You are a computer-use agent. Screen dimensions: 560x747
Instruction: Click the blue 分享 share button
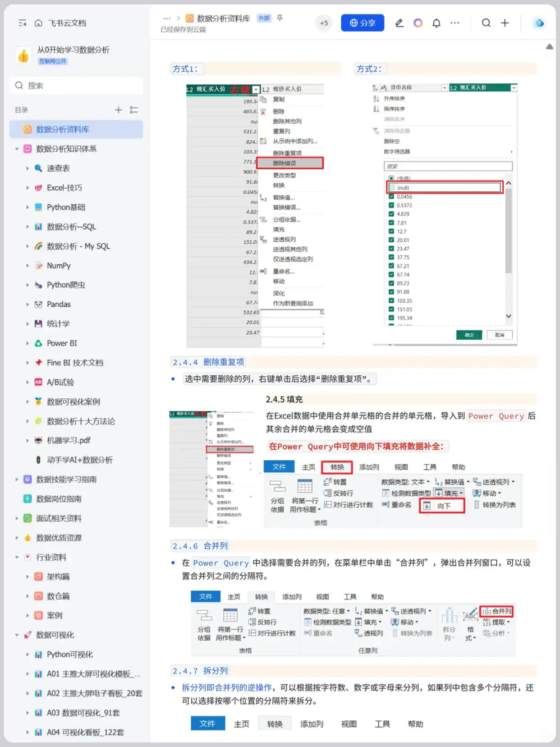point(363,23)
